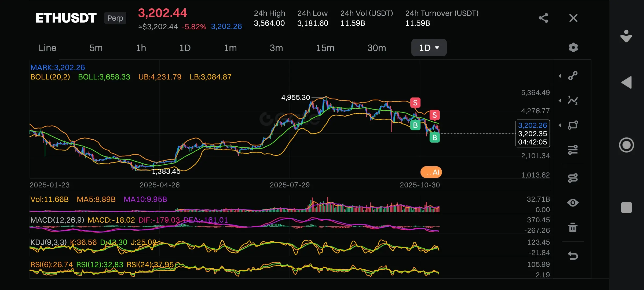Viewport: 644px width, 290px height.
Task: Expand the line tool options arrow
Action: point(560,76)
